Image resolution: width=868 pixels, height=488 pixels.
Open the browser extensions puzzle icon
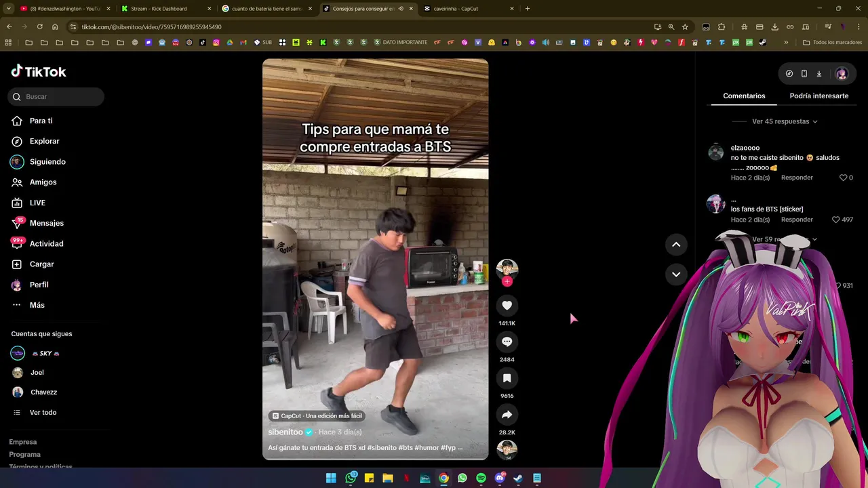pyautogui.click(x=721, y=26)
